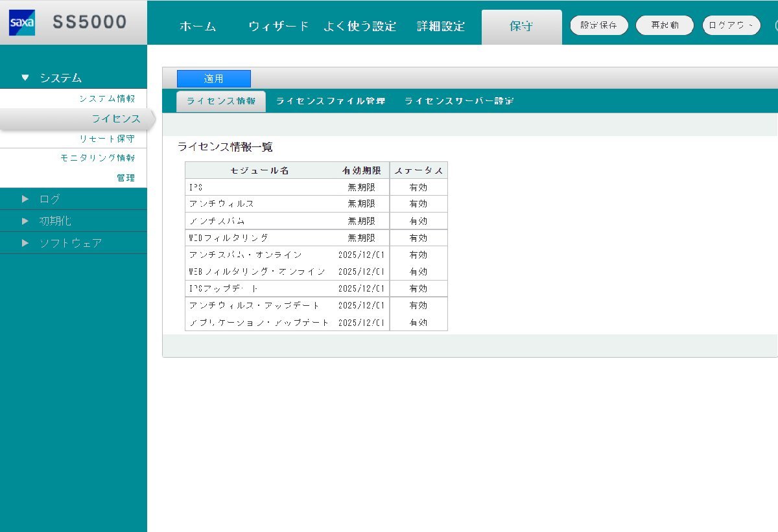
Task: Click the 2025/12/01 date for IPSアップデート
Action: coord(362,288)
